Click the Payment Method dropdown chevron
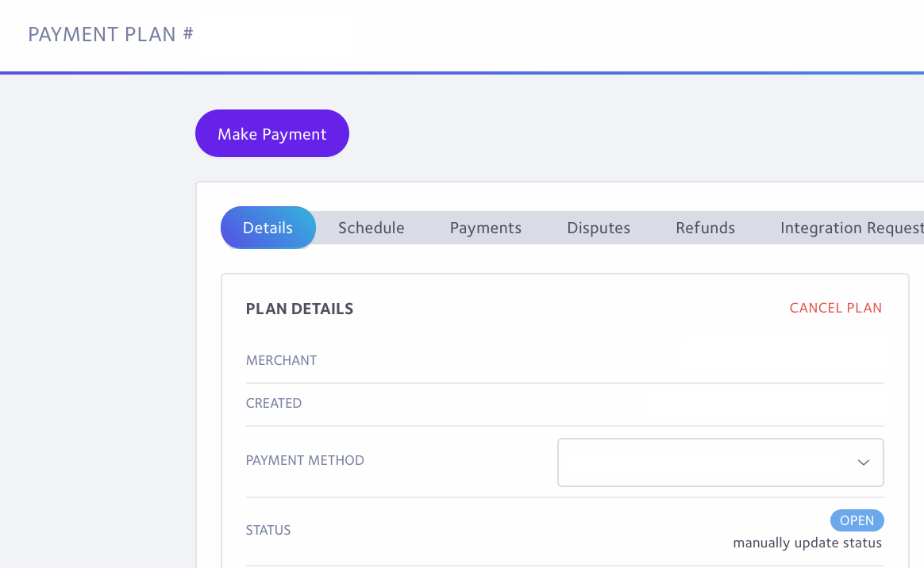This screenshot has height=568, width=924. point(864,462)
